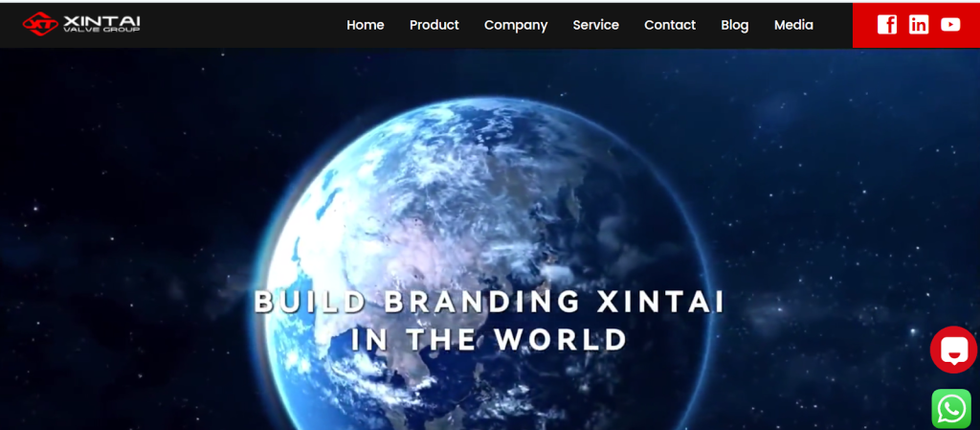Open the Service navigation item
The image size is (980, 430).
click(x=595, y=25)
